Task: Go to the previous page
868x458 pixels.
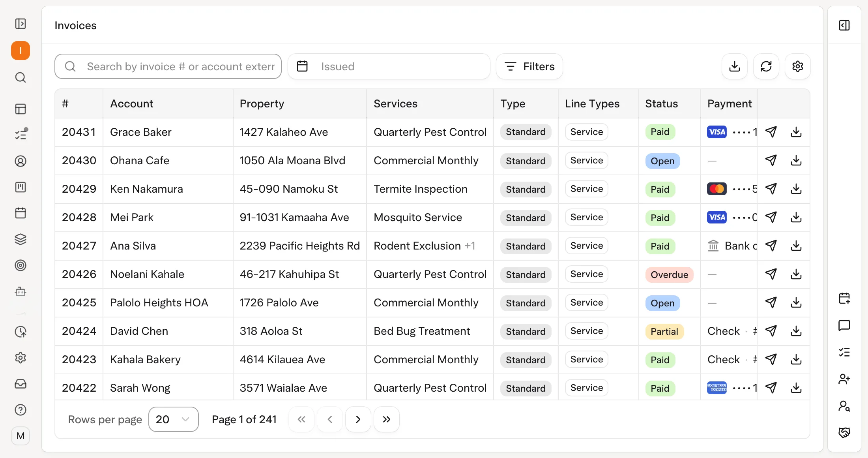Action: [x=330, y=419]
